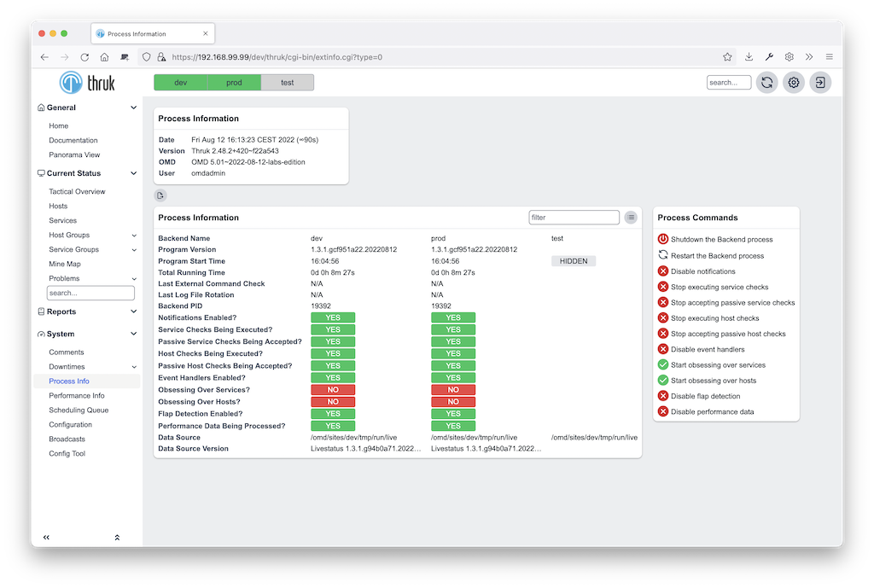Click the Thruk logo

87,83
